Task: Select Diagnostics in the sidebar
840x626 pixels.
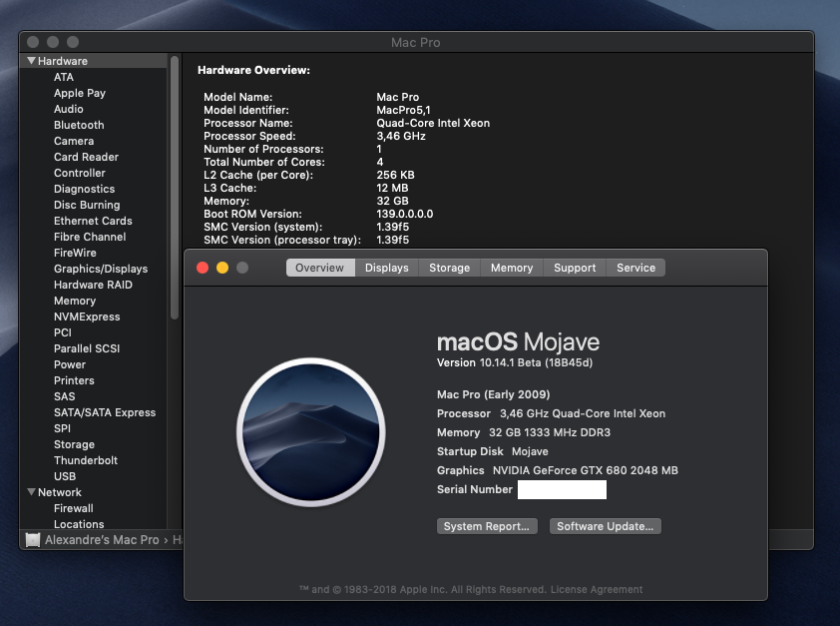Action: 84,189
